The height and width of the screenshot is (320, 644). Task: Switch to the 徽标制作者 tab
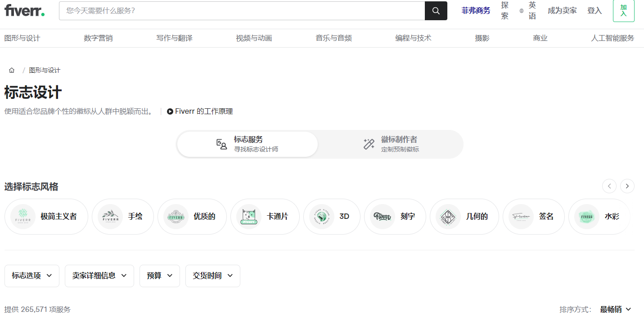pos(391,144)
